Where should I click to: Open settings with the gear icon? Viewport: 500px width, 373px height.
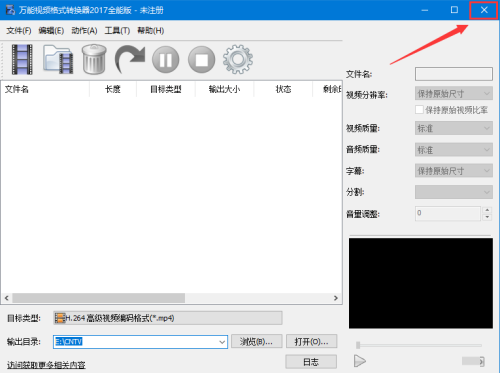238,59
